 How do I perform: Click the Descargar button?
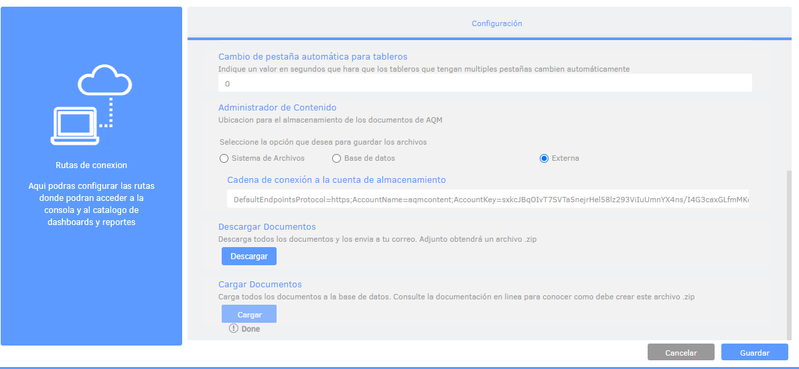pyautogui.click(x=249, y=256)
